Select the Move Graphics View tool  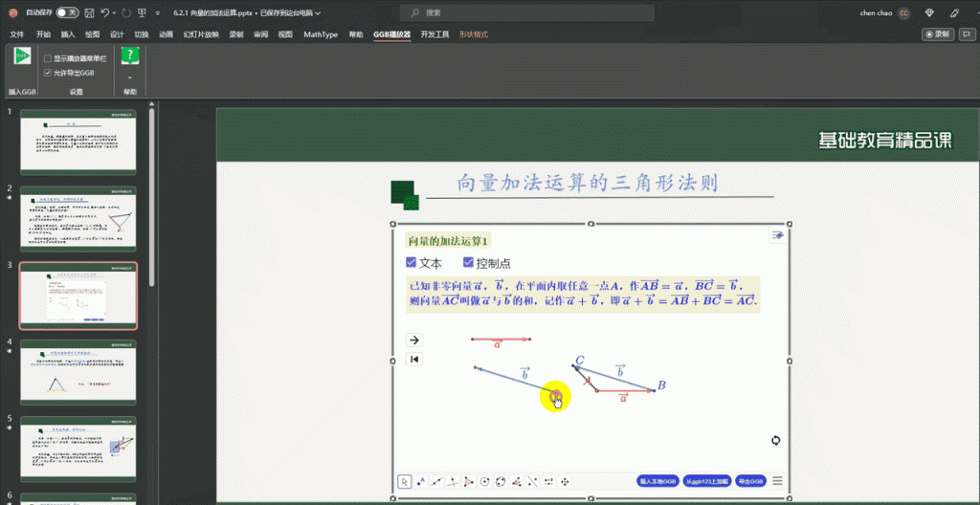tap(565, 481)
